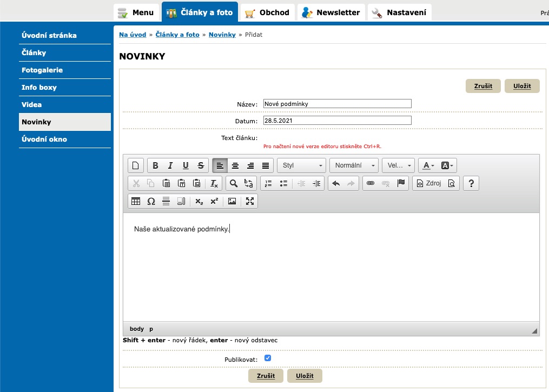Click the Unlink icon
549x392 pixels.
tap(386, 183)
